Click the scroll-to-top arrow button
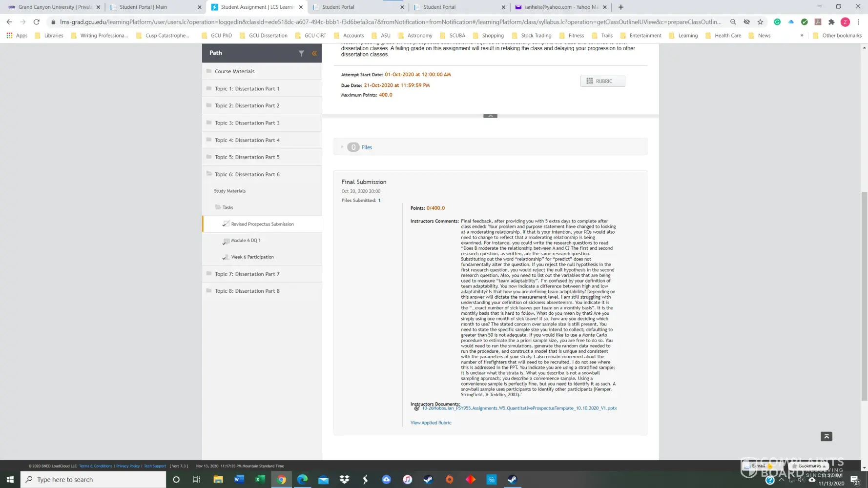868x488 pixels. (826, 436)
